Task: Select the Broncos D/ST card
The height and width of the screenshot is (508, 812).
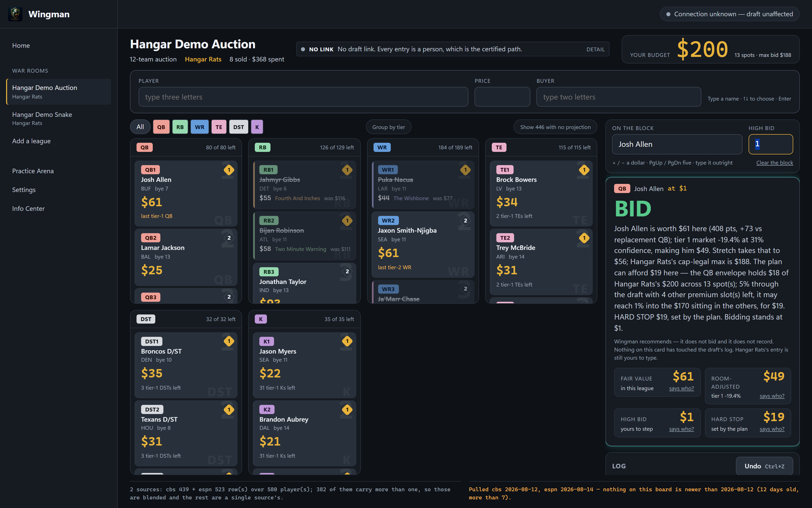Action: pyautogui.click(x=186, y=365)
